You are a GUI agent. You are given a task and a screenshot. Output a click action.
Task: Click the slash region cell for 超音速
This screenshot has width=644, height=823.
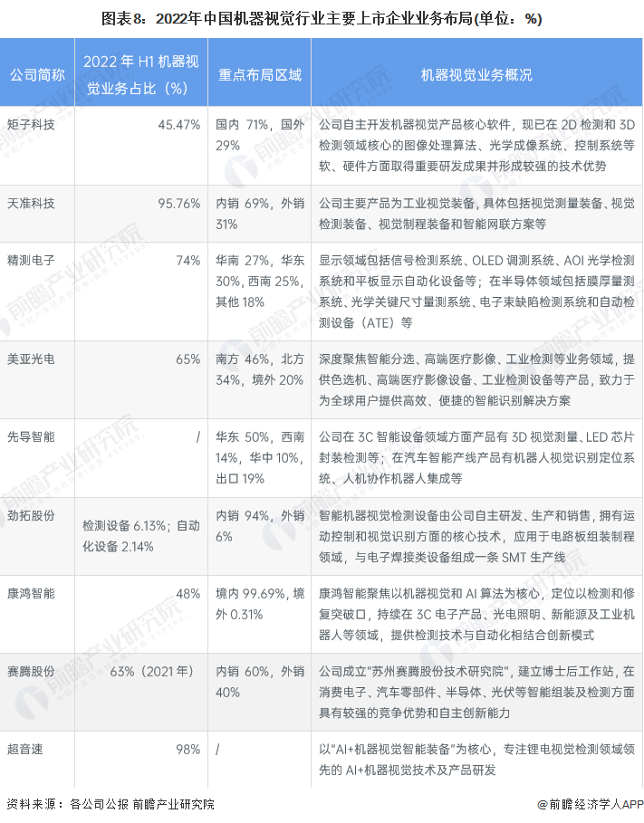(217, 749)
